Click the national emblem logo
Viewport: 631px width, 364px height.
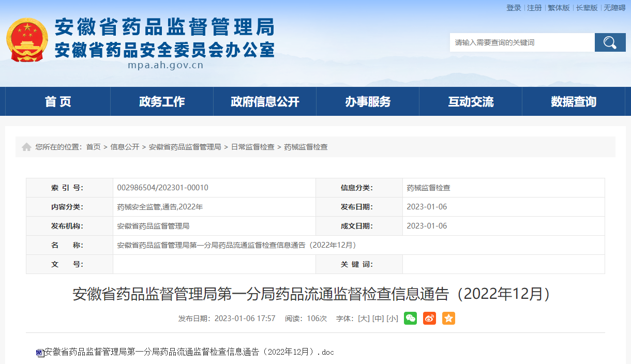click(27, 40)
